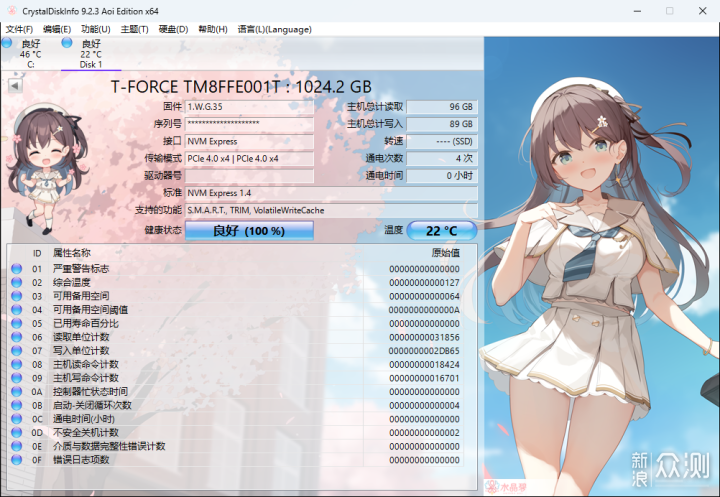The image size is (720, 497).
Task: Click the status orb for attribute 06
Action: (x=17, y=337)
